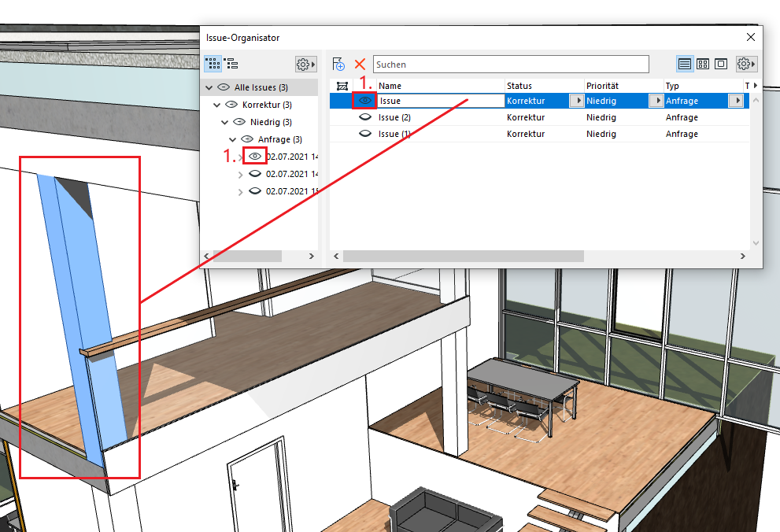This screenshot has height=532, width=780.
Task: Open Priorität dropdown arrow in selected row
Action: click(x=655, y=101)
